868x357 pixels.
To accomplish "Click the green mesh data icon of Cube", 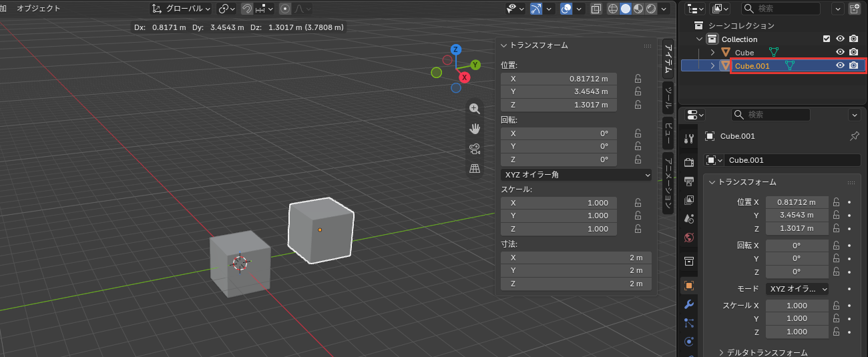I will pos(774,52).
